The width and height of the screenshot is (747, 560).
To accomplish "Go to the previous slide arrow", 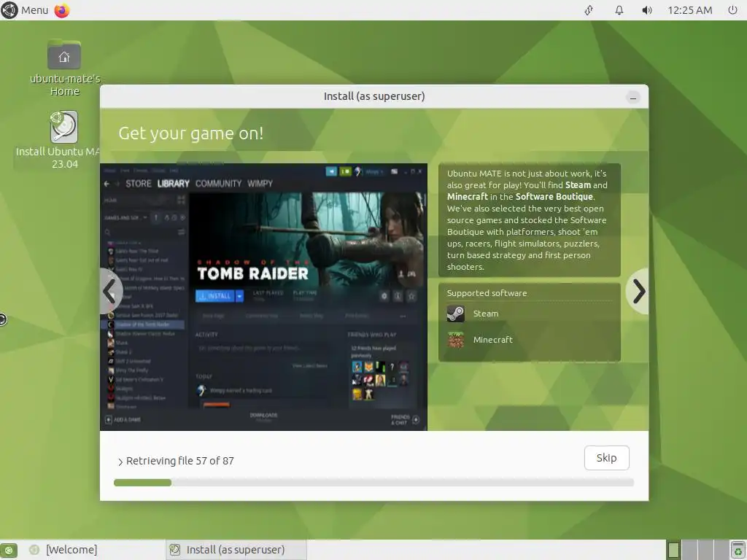I will click(110, 291).
